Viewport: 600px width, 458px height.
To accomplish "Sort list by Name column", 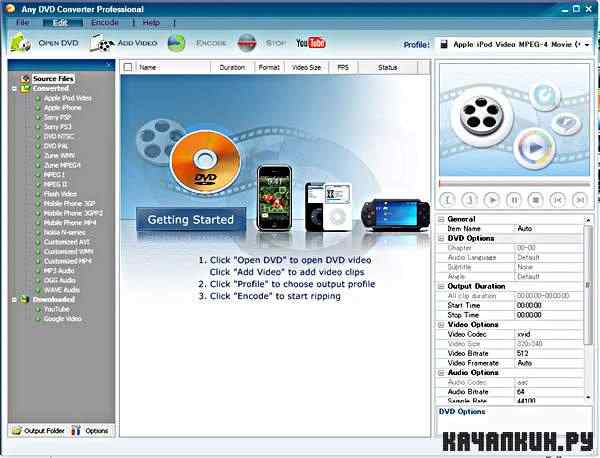I will [172, 67].
